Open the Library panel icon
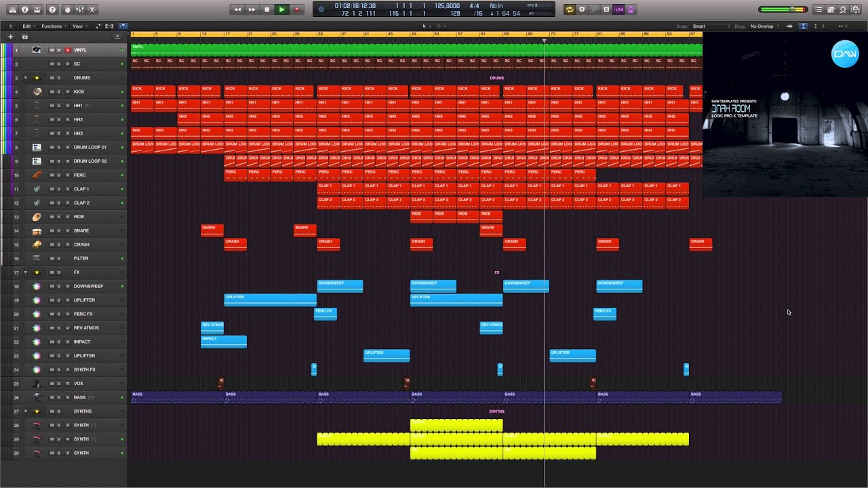 click(x=13, y=9)
